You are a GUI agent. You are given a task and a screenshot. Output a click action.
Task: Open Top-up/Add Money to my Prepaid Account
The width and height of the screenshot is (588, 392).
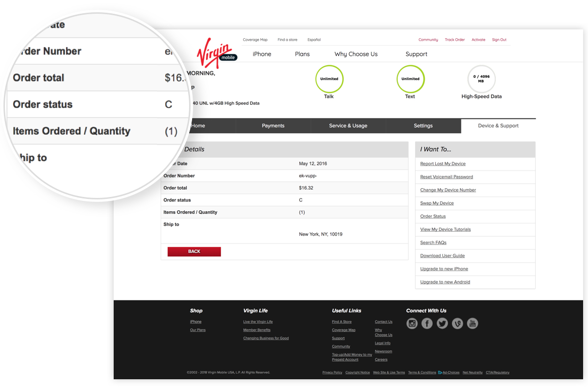pos(352,357)
